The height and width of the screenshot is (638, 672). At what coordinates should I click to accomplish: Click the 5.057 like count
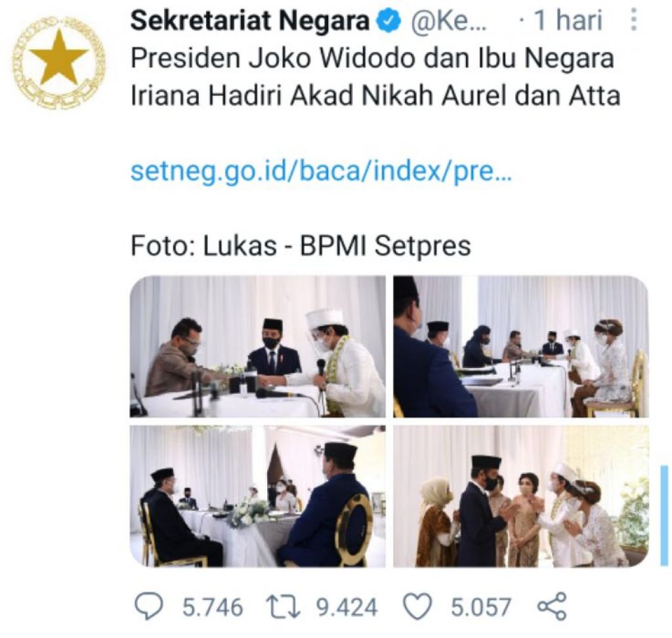[480, 606]
